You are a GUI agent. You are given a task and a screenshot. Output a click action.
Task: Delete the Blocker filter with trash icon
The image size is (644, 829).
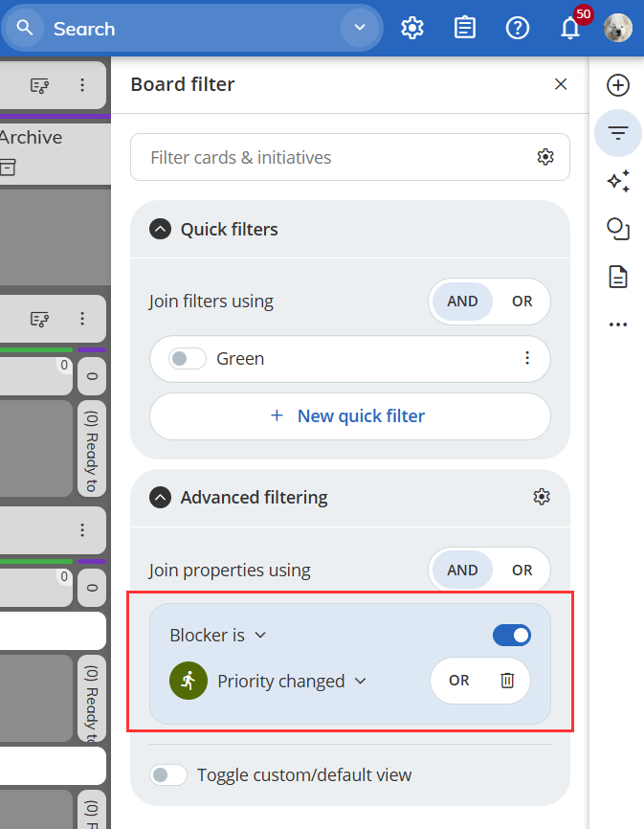[507, 681]
